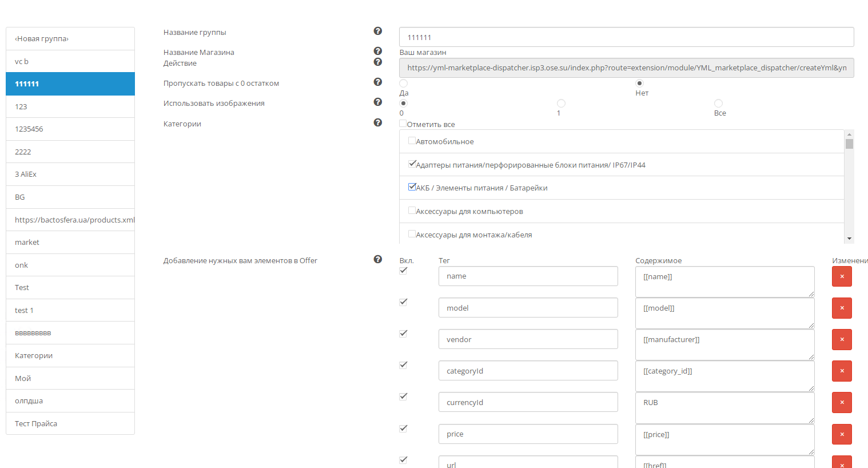The height and width of the screenshot is (468, 868).
Task: Remove the name offer element row
Action: tap(842, 276)
